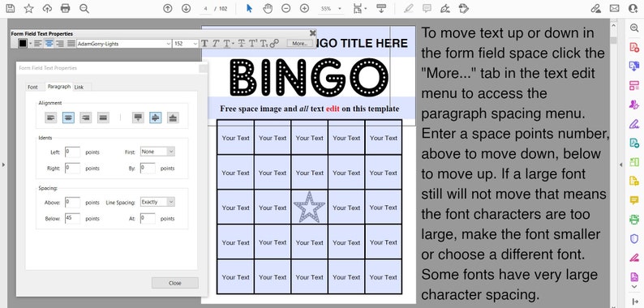Open the red Create PDF sidebar tool
This screenshot has width=644, height=308.
click(634, 47)
